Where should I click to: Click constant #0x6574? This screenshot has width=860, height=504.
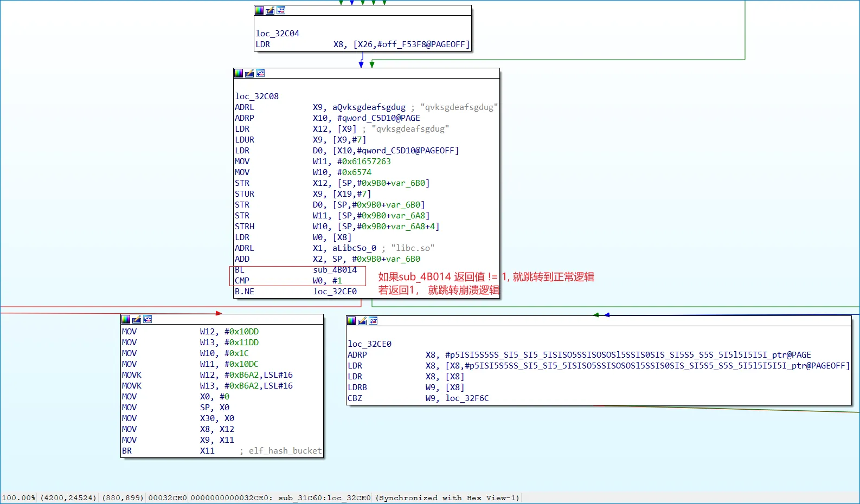coord(354,172)
